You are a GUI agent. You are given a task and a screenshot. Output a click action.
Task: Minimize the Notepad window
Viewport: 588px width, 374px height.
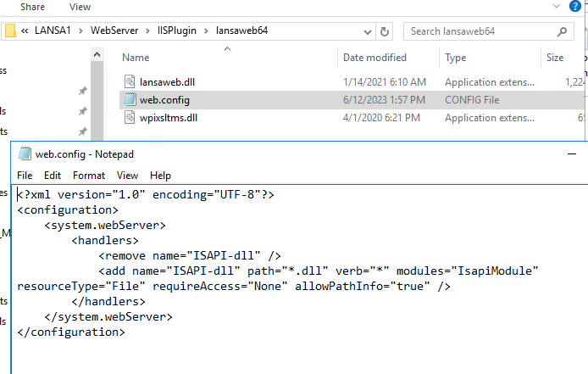pyautogui.click(x=572, y=154)
